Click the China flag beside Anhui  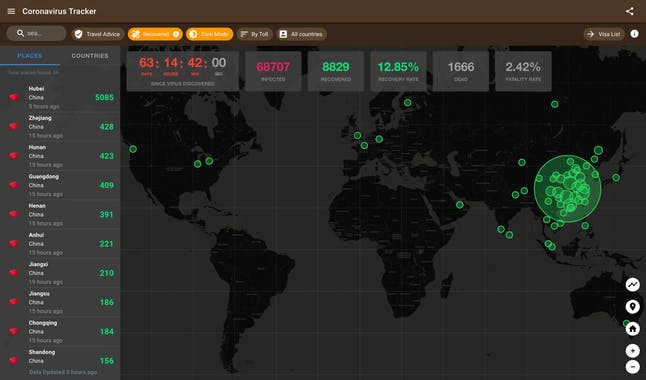coord(14,243)
